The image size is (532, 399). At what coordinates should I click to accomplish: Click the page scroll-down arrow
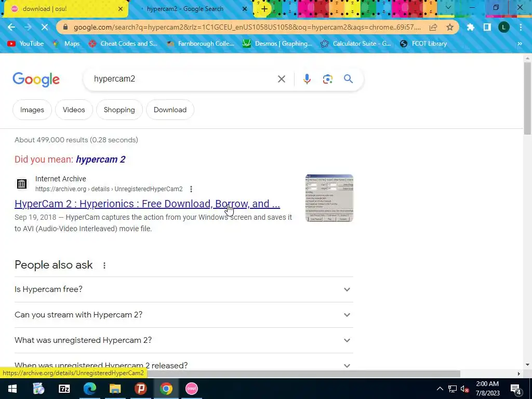point(527,365)
